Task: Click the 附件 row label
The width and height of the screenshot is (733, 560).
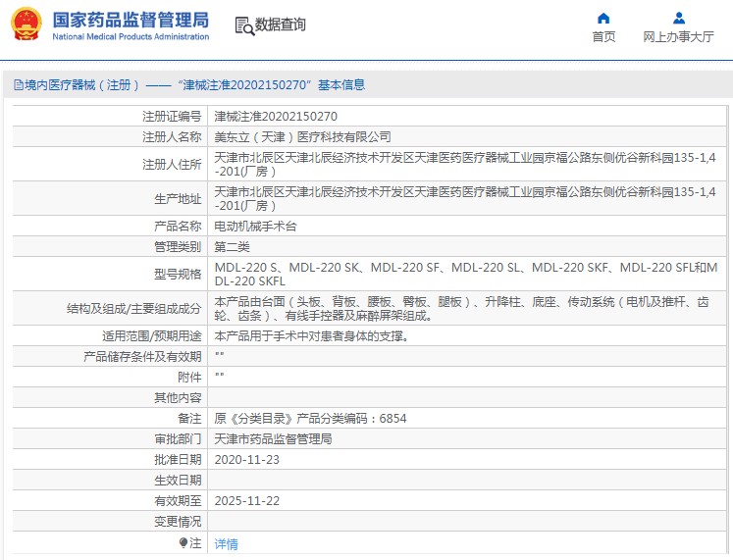Action: (x=189, y=378)
